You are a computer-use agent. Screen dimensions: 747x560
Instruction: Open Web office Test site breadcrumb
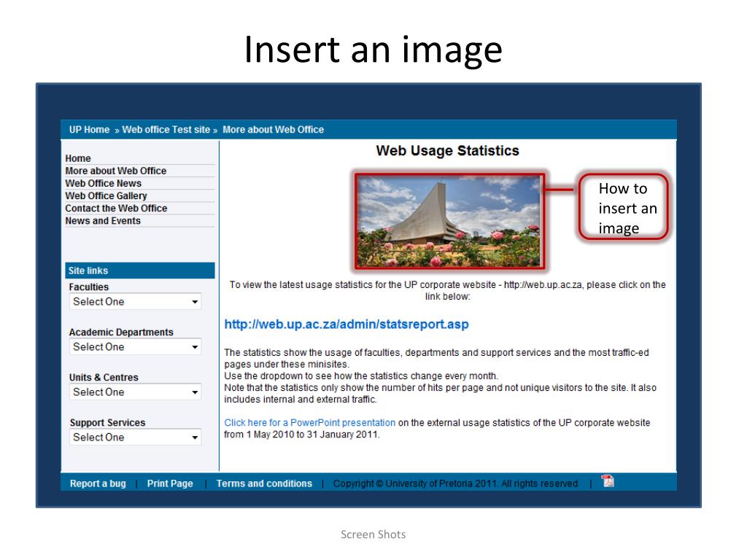pos(166,130)
